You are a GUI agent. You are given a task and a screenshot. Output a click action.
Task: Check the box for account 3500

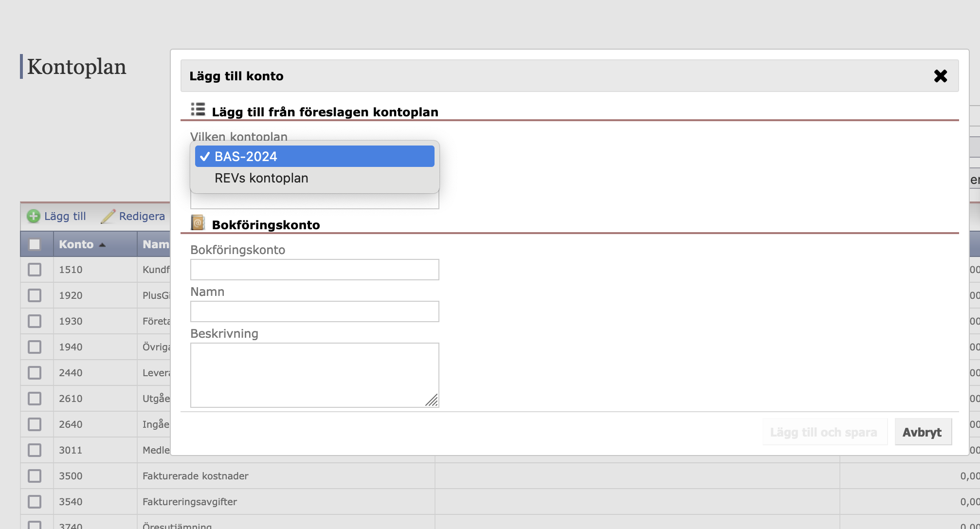click(x=35, y=476)
